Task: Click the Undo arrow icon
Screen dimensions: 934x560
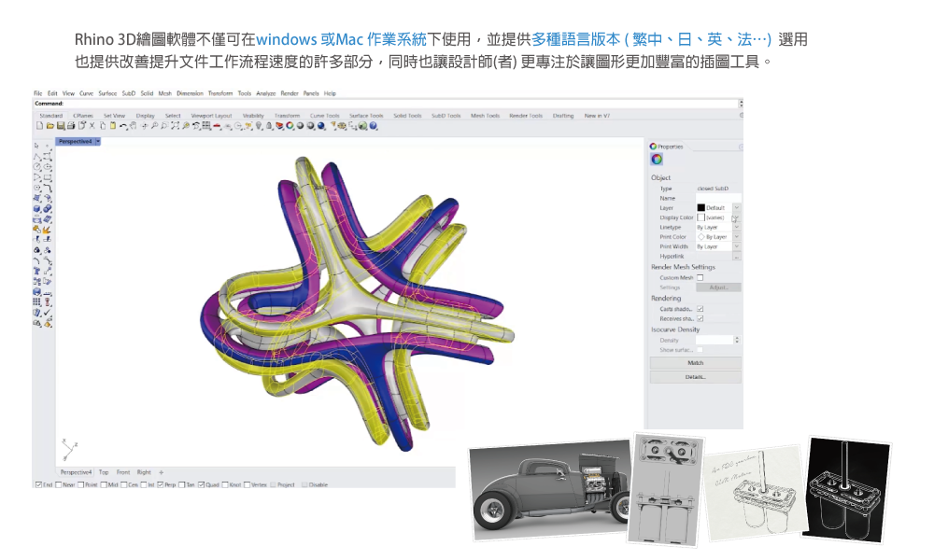Action: coord(123,125)
